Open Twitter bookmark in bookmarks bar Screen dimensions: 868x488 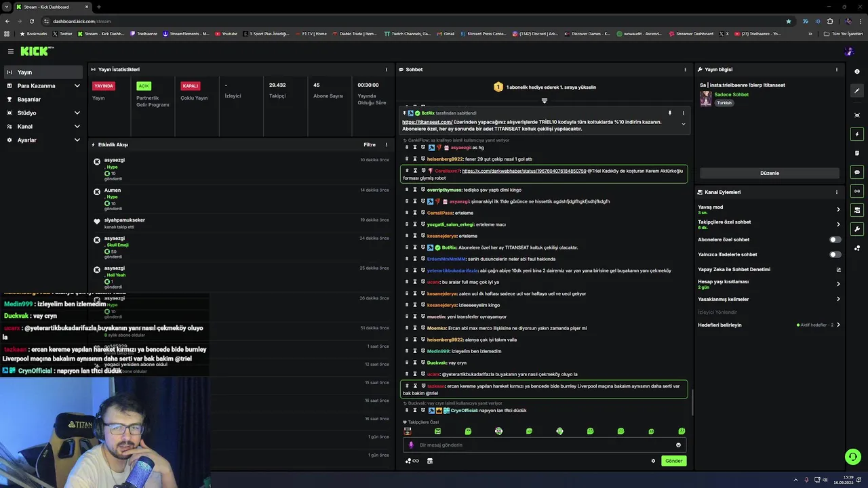62,34
